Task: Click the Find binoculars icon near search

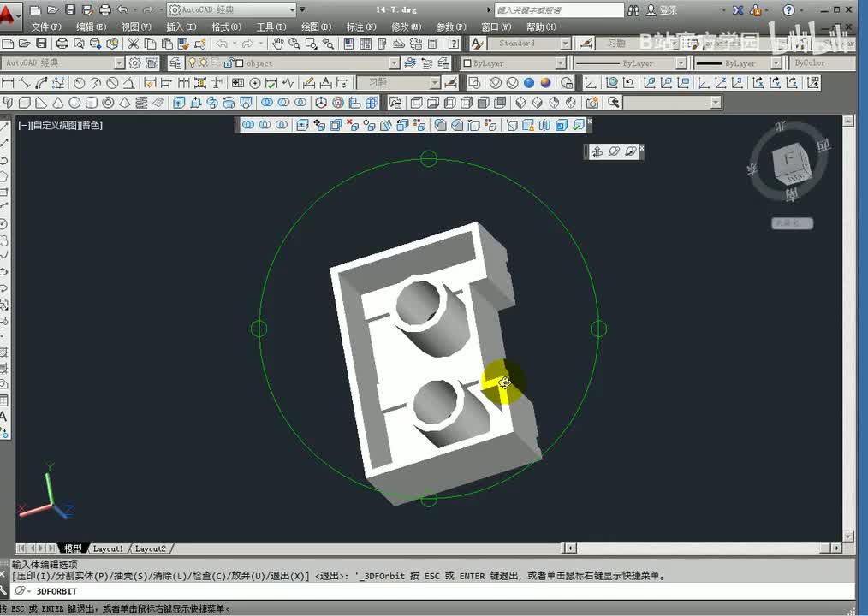Action: 633,10
